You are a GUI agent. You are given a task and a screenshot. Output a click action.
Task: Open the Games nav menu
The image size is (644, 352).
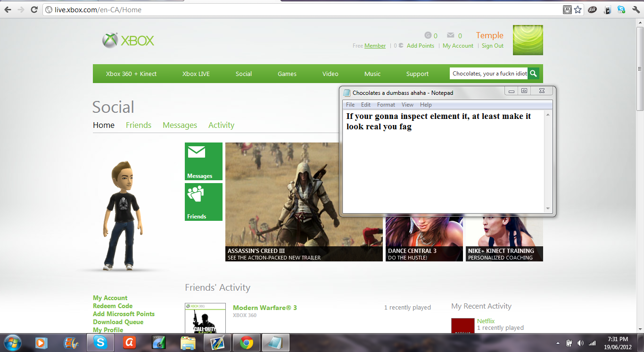click(287, 74)
